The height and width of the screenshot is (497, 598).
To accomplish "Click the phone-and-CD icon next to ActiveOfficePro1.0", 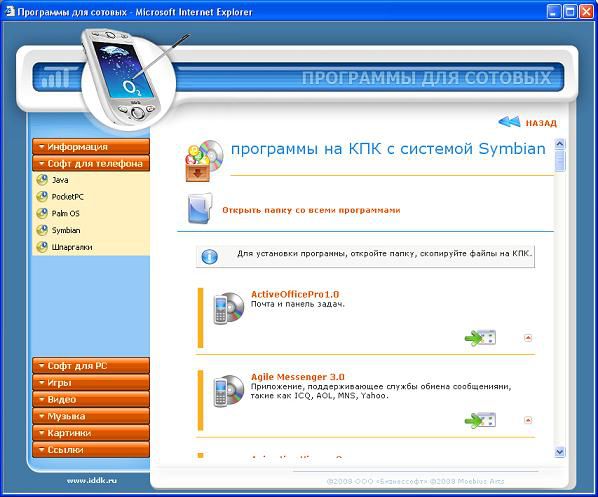I will [228, 308].
